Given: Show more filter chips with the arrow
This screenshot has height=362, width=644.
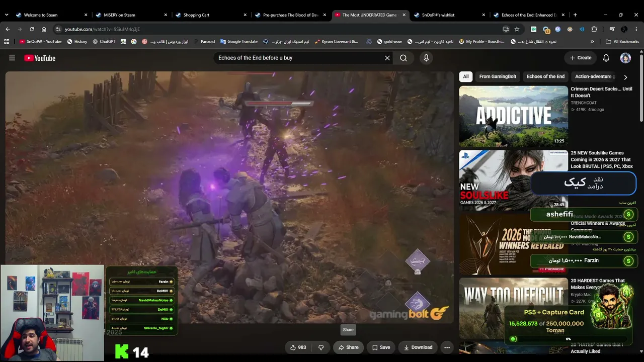Looking at the screenshot, I should point(625,77).
